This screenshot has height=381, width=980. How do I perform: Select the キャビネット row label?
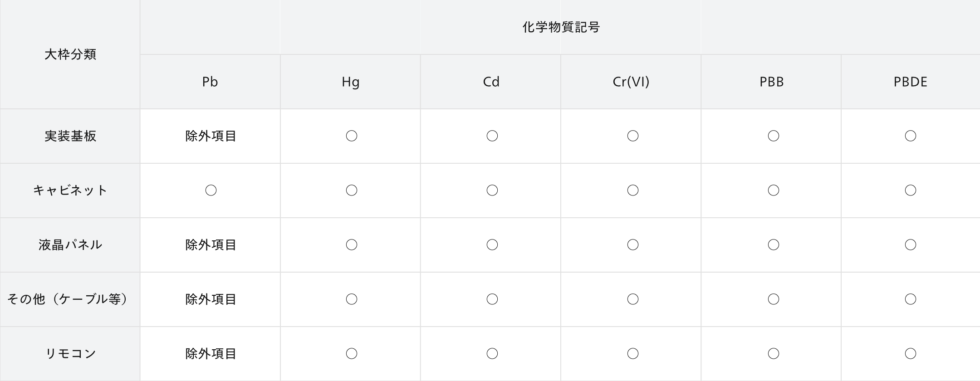coord(70,190)
